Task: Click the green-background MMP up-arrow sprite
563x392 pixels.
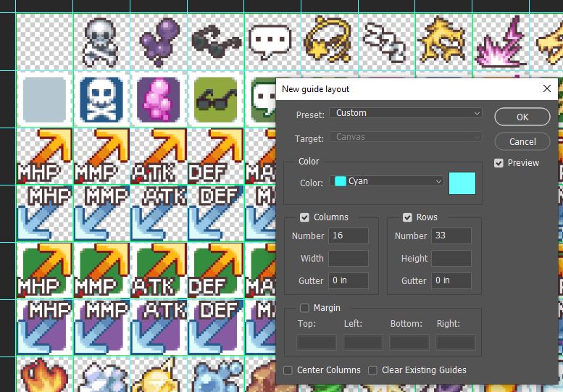Action: point(101,271)
